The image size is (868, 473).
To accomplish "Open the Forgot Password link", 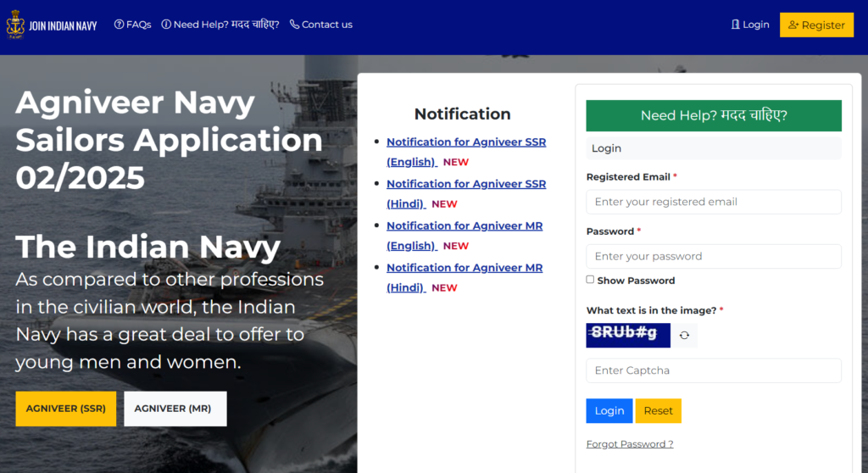I will click(630, 444).
